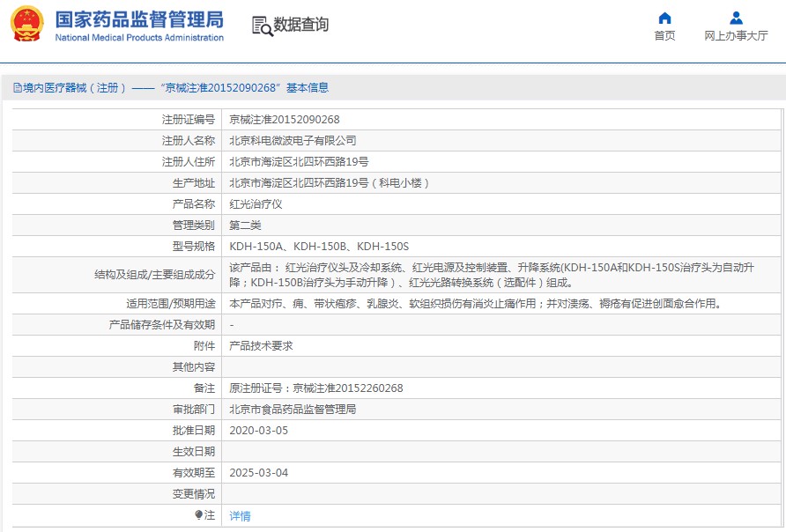786x532 pixels.
Task: Select remark 原注册证号：京械注准20152260268
Action: 315,388
